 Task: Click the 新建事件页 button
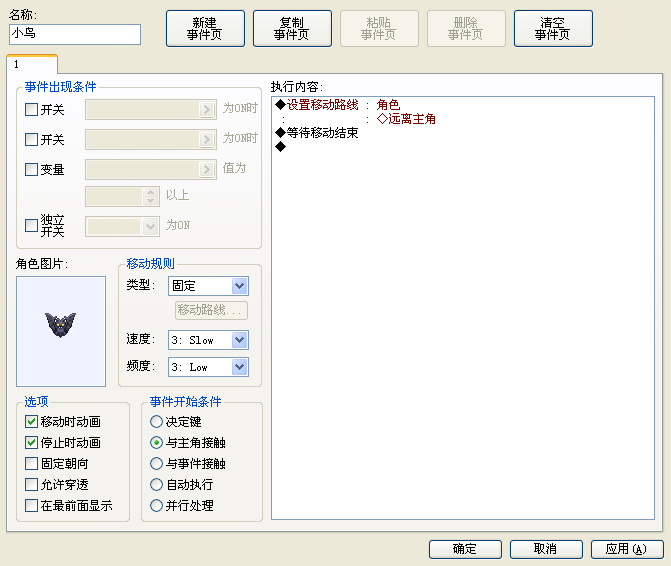coord(205,29)
